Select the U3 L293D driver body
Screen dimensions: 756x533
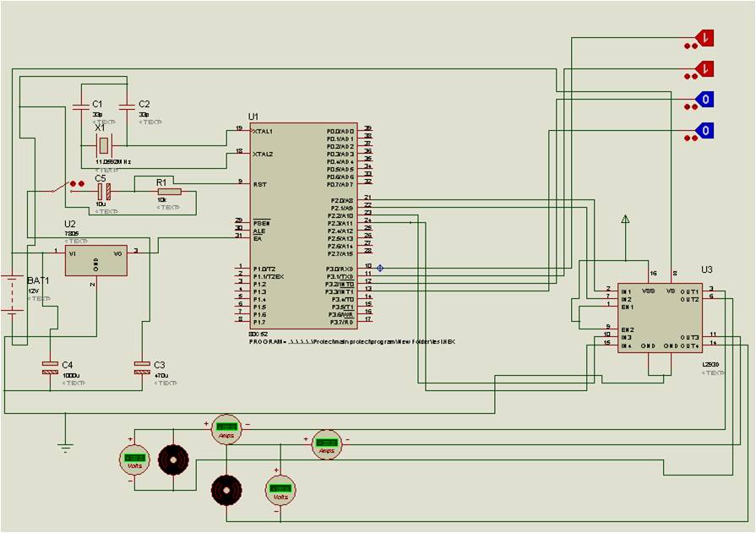[x=660, y=318]
